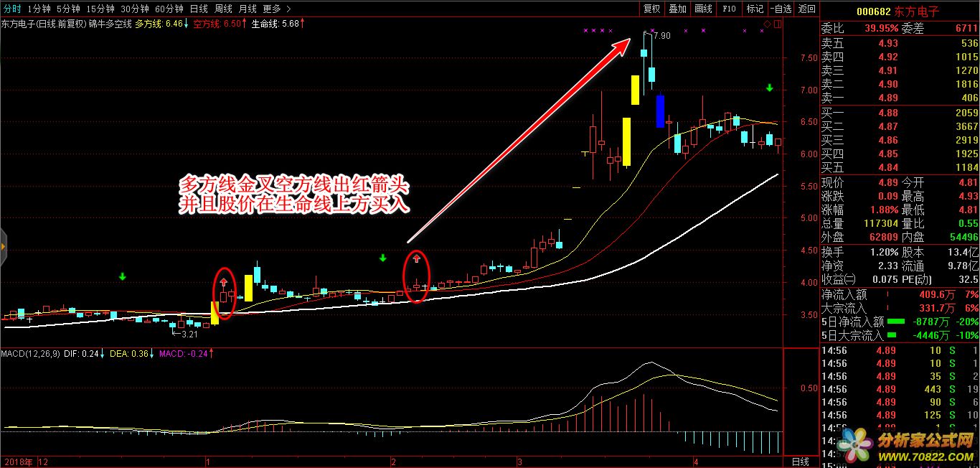Image resolution: width=980 pixels, height=468 pixels.
Task: Click the 7.90 high price label
Action: pos(662,36)
